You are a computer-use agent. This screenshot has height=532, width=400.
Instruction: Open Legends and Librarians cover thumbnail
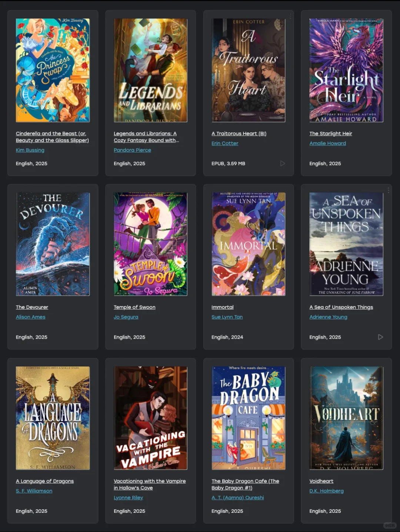pyautogui.click(x=150, y=70)
